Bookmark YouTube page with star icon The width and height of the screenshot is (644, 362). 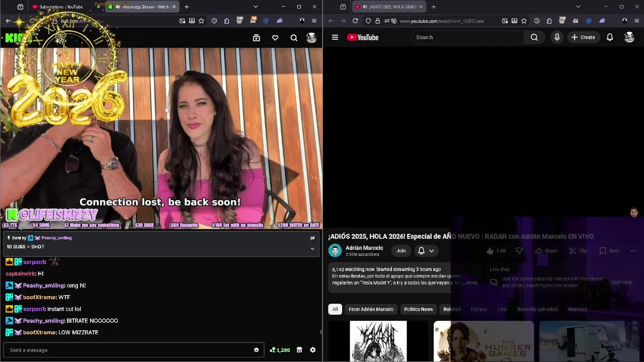(x=524, y=21)
